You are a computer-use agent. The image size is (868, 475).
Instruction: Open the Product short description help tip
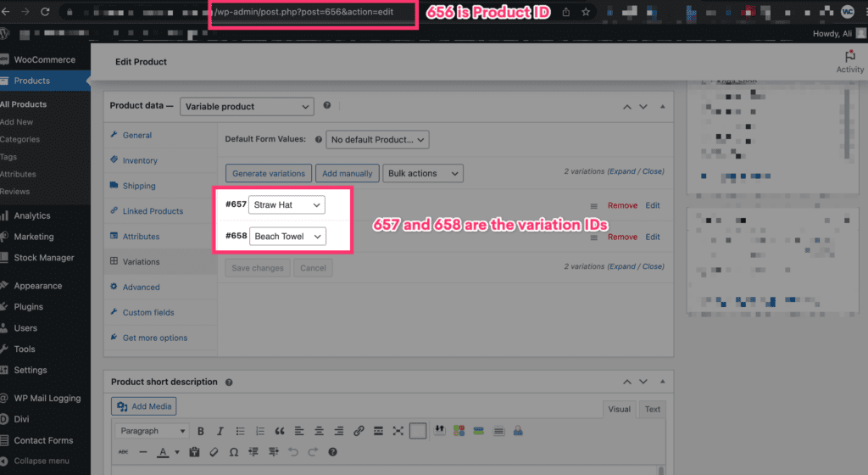(229, 382)
